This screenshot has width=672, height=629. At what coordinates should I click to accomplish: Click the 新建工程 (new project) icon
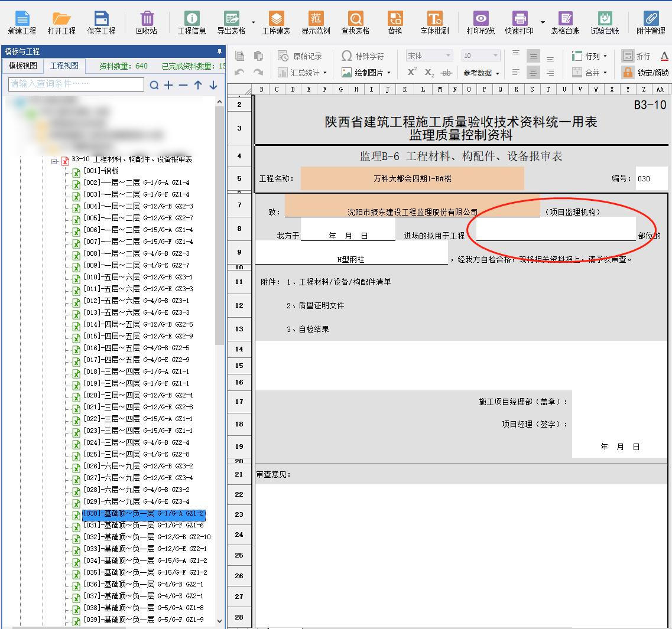(x=22, y=22)
